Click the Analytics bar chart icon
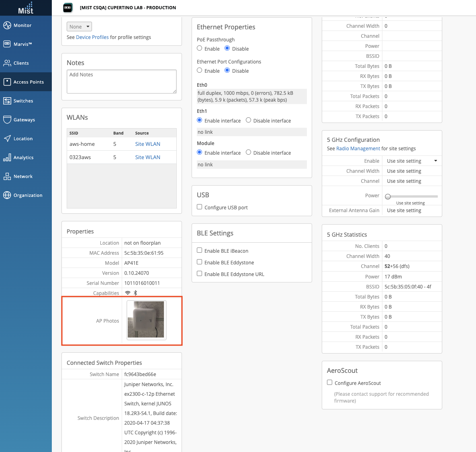This screenshot has width=476, height=452. point(7,157)
